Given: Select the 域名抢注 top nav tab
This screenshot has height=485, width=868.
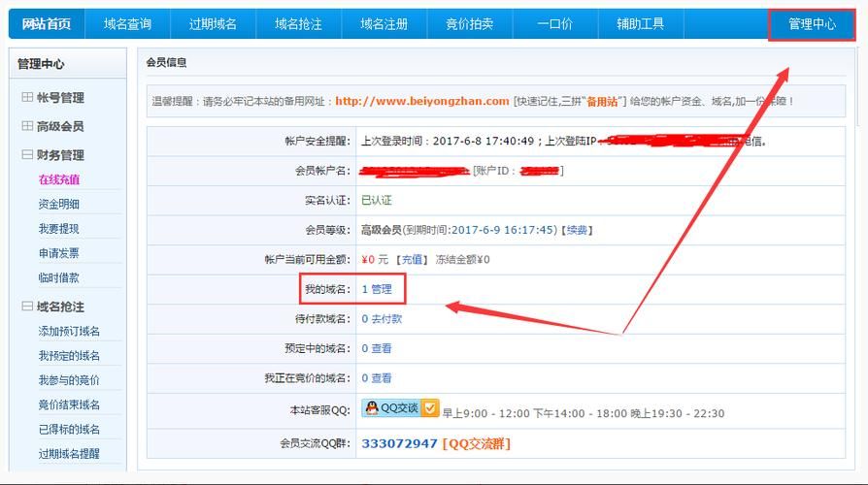Looking at the screenshot, I should coord(298,24).
